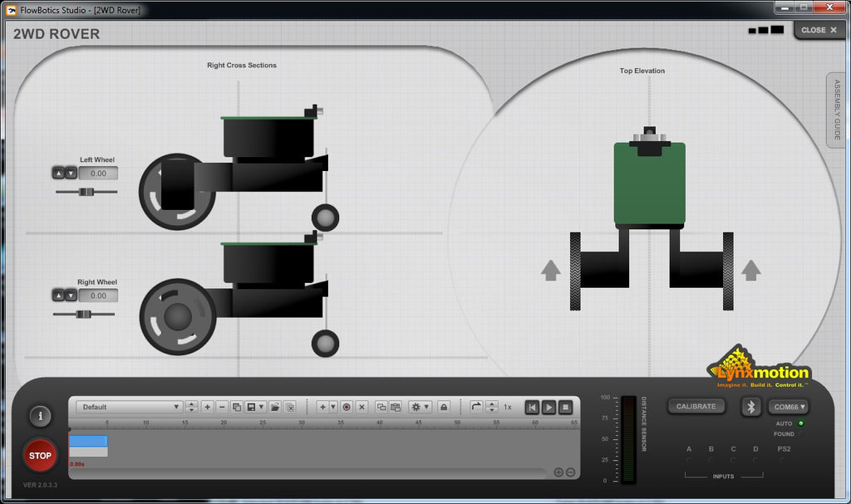This screenshot has height=504, width=851.
Task: Click the loop arrow icon
Action: 476,407
